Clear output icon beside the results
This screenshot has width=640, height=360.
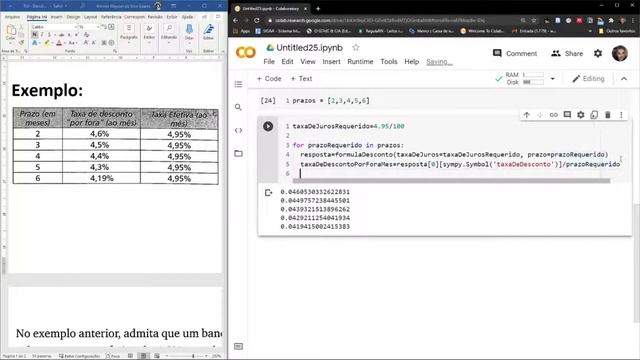(268, 193)
